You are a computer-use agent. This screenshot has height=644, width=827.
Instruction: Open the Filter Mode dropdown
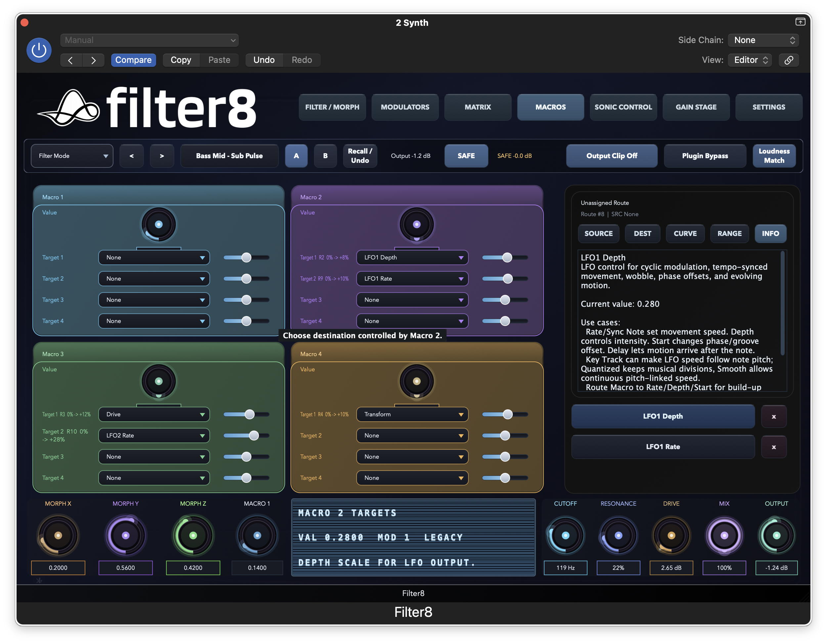pyautogui.click(x=72, y=156)
